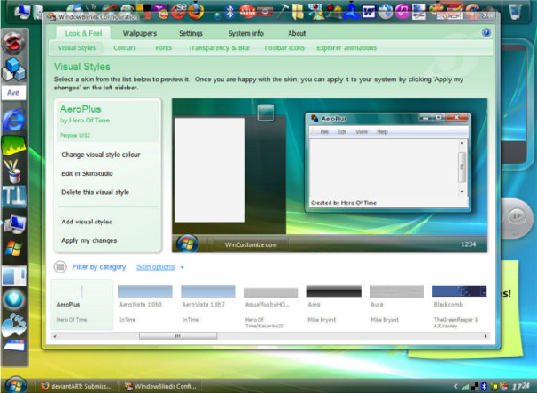Click the Filter by category link
The height and width of the screenshot is (393, 537).
pyautogui.click(x=99, y=267)
